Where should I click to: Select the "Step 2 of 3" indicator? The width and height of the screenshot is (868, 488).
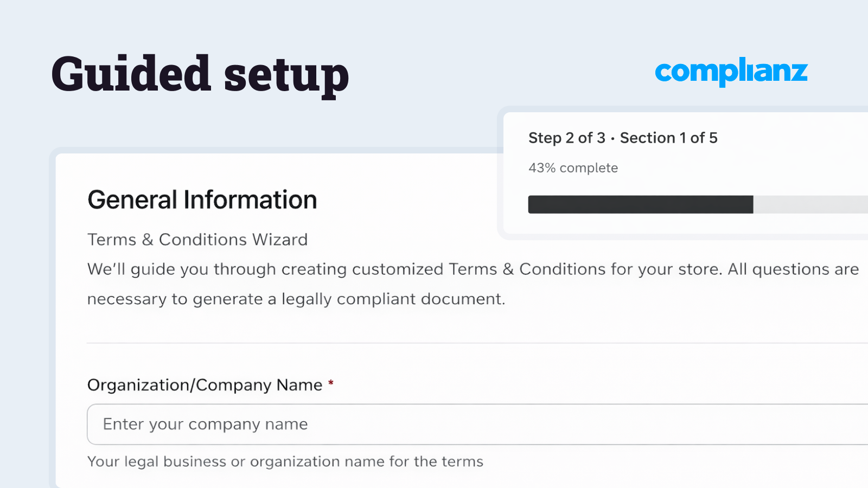point(566,138)
